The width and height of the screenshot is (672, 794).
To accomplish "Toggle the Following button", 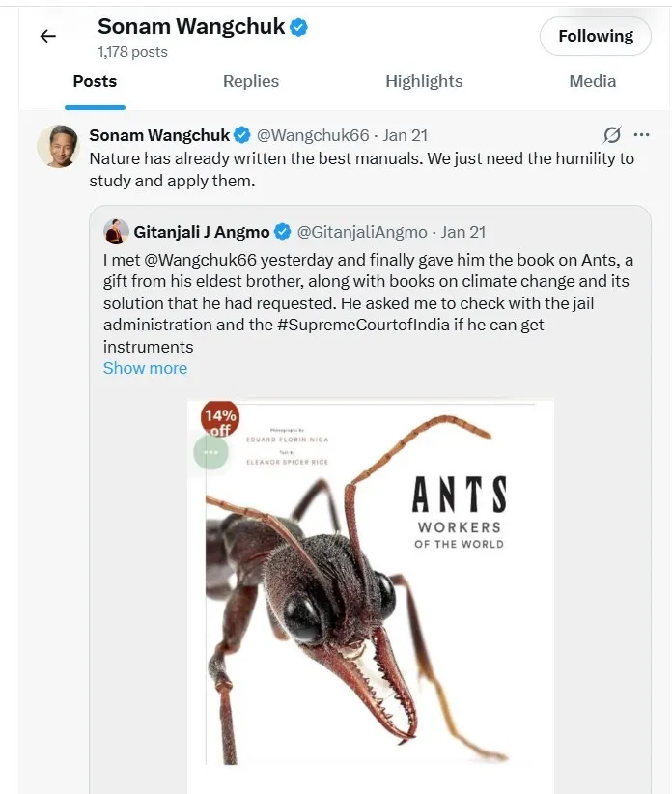I will point(595,37).
